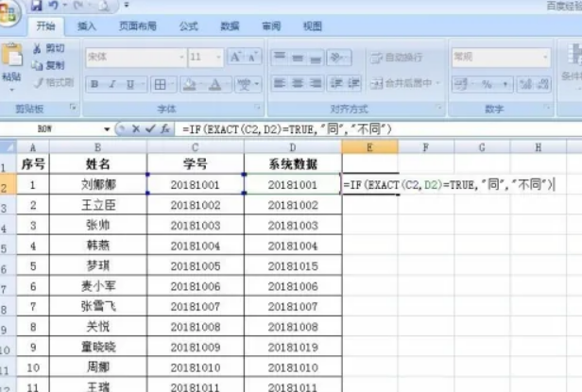The image size is (582, 392).
Task: Align text left
Action: (280, 83)
